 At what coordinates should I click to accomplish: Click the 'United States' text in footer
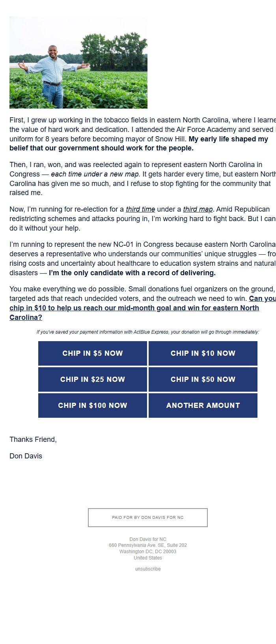147,558
